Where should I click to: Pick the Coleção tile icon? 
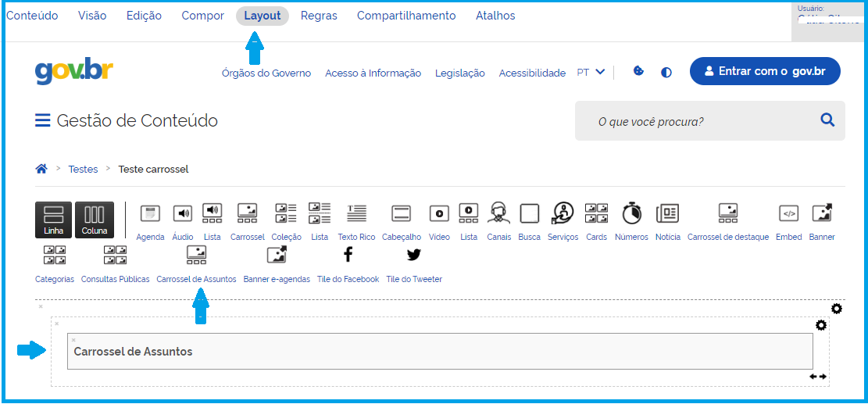click(286, 213)
